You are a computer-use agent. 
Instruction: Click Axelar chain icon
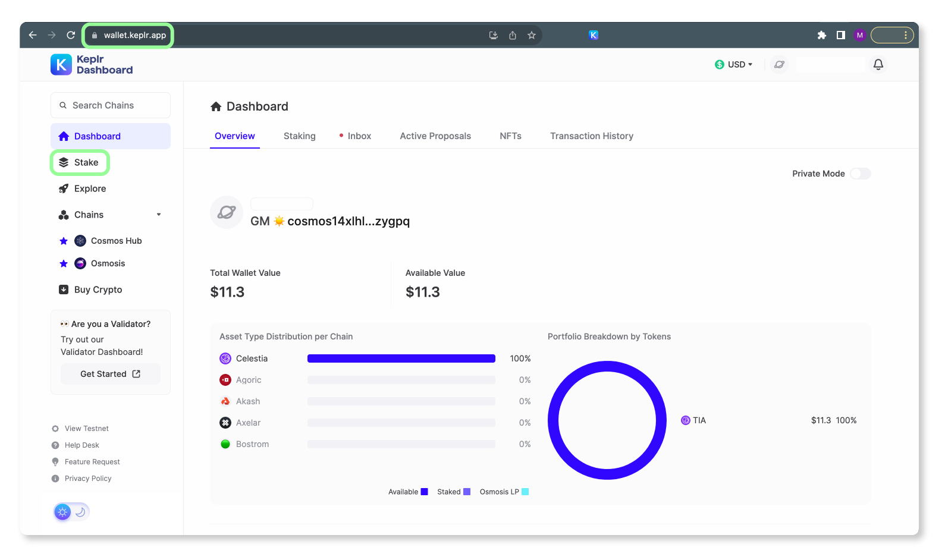pyautogui.click(x=225, y=423)
